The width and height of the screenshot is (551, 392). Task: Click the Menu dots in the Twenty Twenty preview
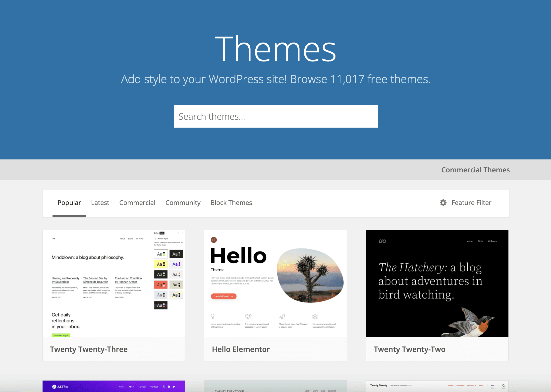coord(493,386)
